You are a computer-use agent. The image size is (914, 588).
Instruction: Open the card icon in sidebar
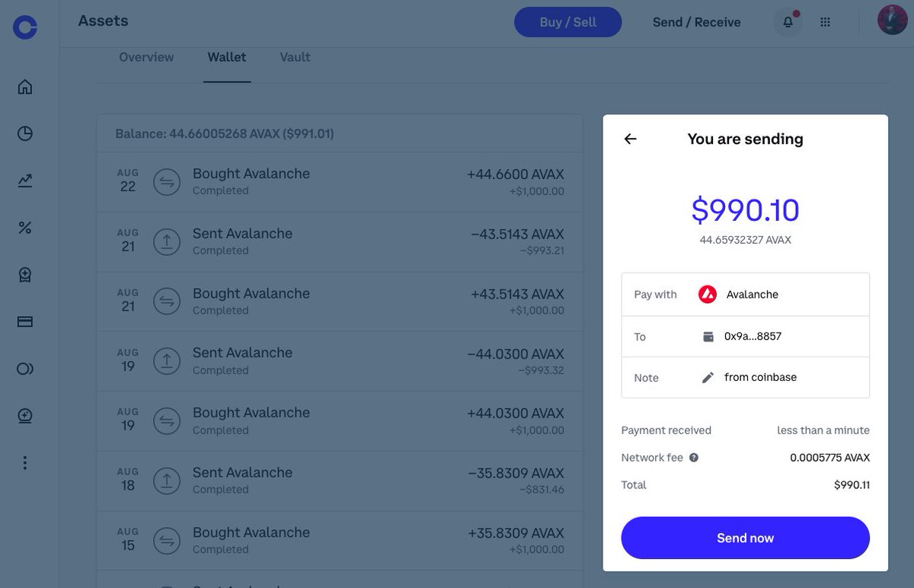pyautogui.click(x=25, y=322)
